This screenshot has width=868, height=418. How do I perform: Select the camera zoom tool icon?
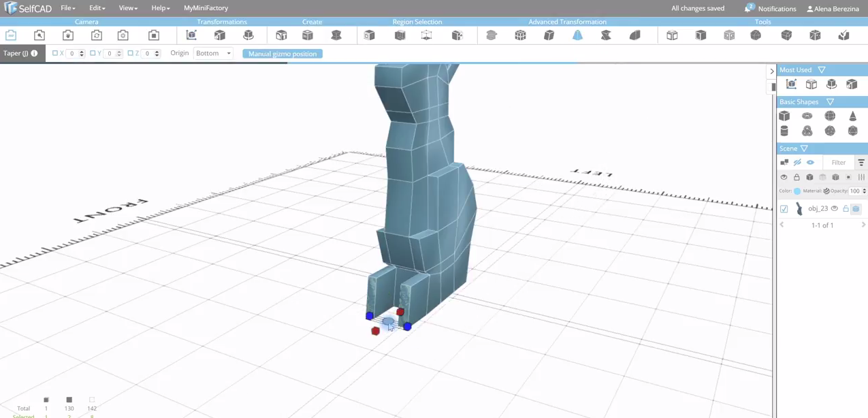point(39,35)
